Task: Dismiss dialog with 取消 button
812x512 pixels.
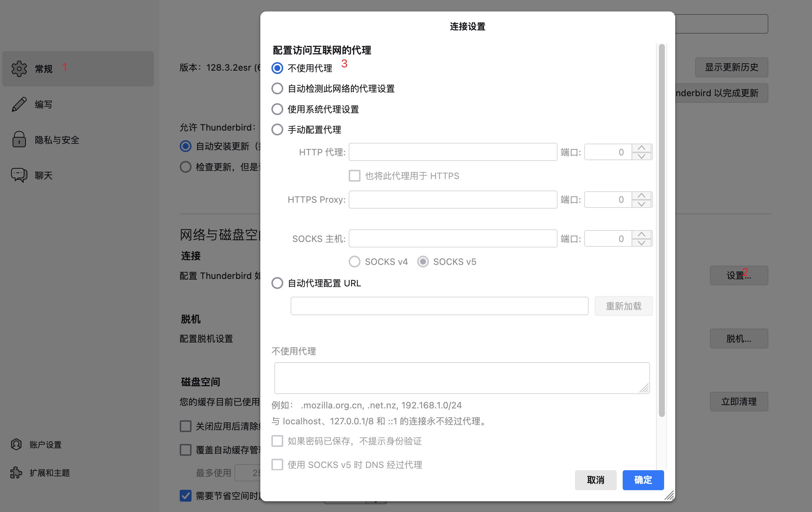Action: pos(595,480)
